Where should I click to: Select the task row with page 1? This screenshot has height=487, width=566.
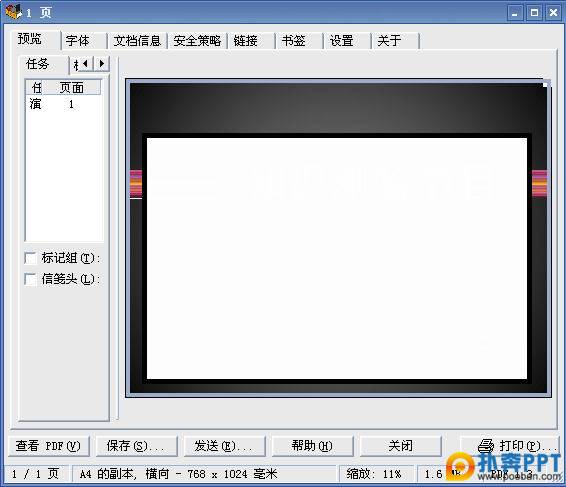click(x=64, y=104)
